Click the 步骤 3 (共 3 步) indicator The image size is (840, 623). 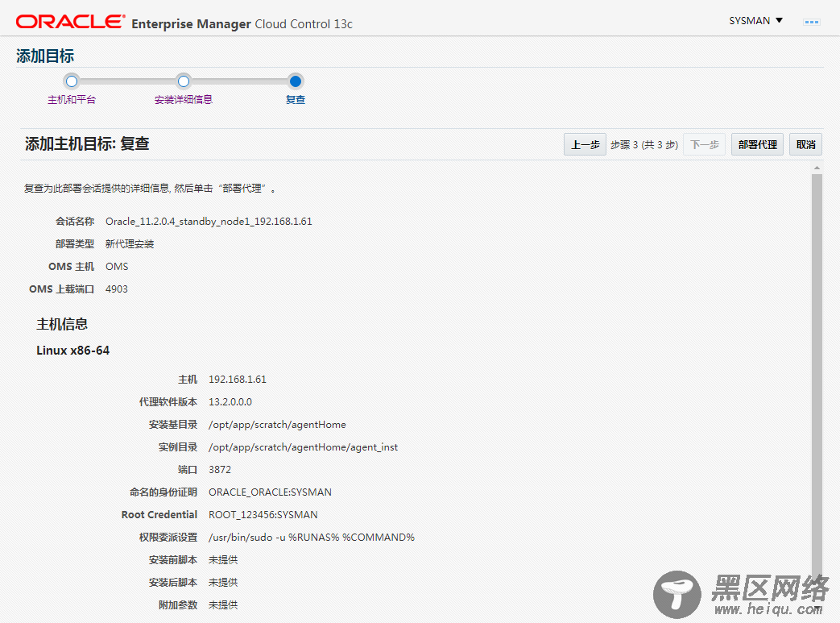[644, 145]
